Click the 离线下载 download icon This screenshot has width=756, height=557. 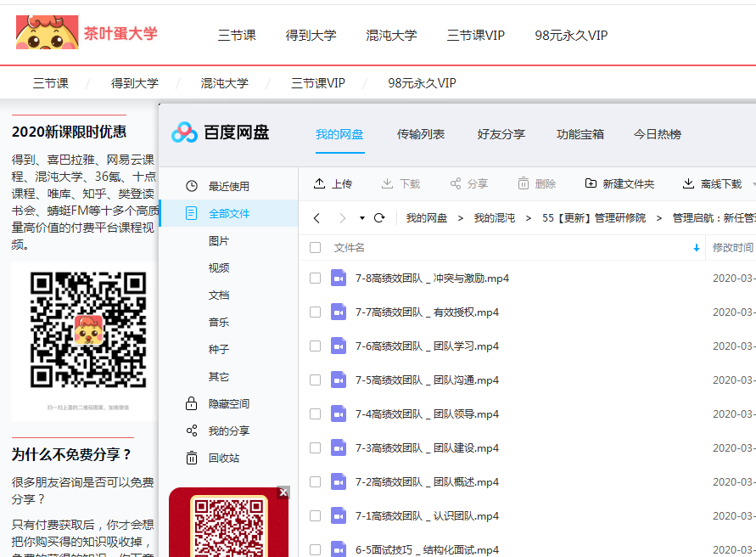pyautogui.click(x=688, y=183)
